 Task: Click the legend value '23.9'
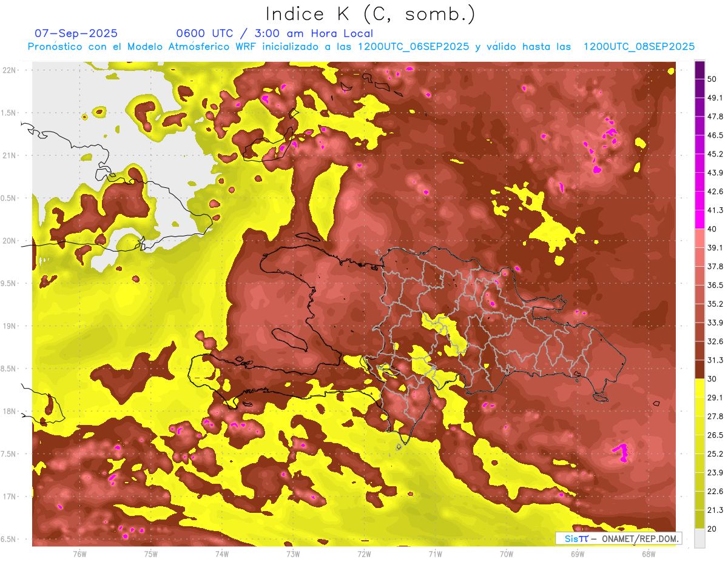715,473
